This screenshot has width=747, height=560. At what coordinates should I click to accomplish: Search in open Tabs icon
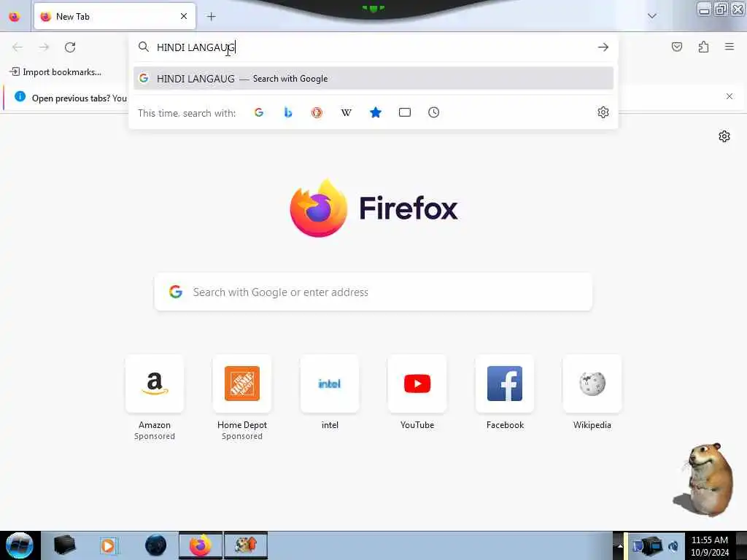(x=405, y=112)
